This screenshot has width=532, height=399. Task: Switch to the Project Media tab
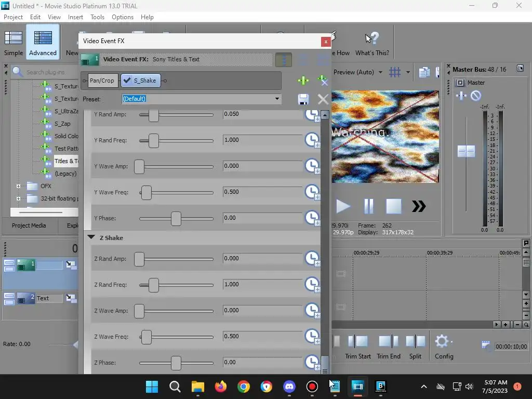coord(29,225)
